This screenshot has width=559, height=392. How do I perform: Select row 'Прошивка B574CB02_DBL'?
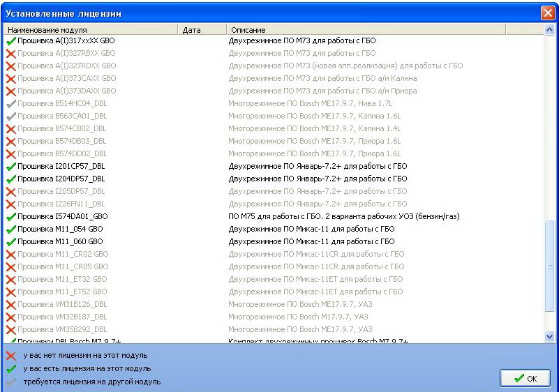click(274, 128)
